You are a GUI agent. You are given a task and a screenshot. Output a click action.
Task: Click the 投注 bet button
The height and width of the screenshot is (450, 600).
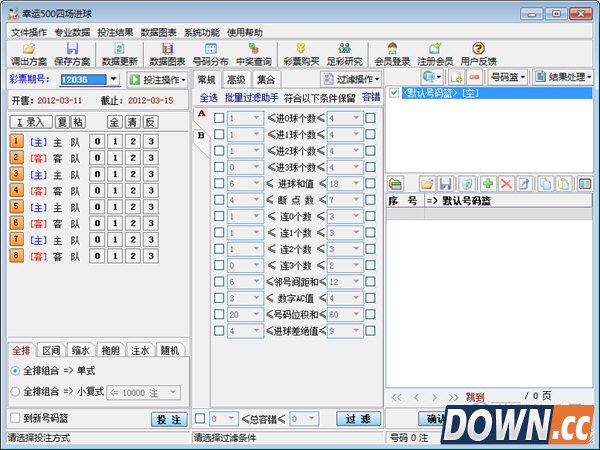(x=169, y=419)
